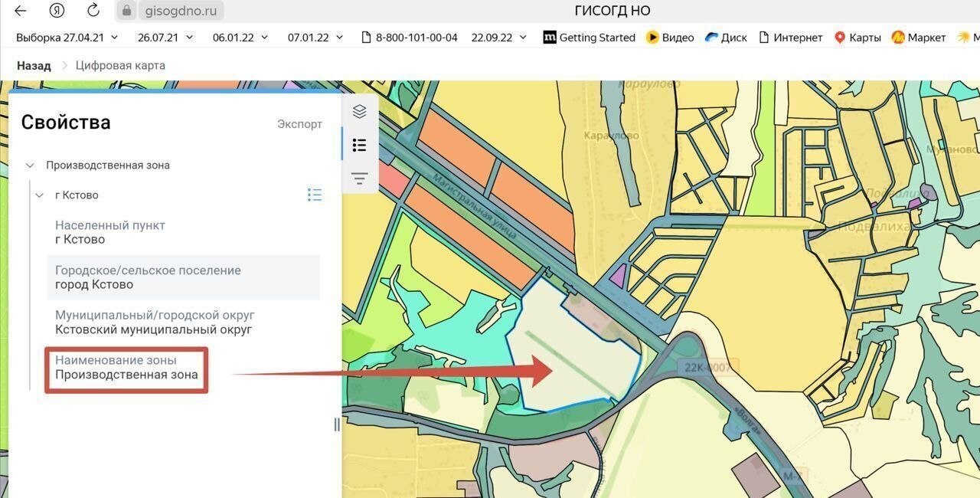
Task: Open the Yandex home button
Action: [57, 11]
